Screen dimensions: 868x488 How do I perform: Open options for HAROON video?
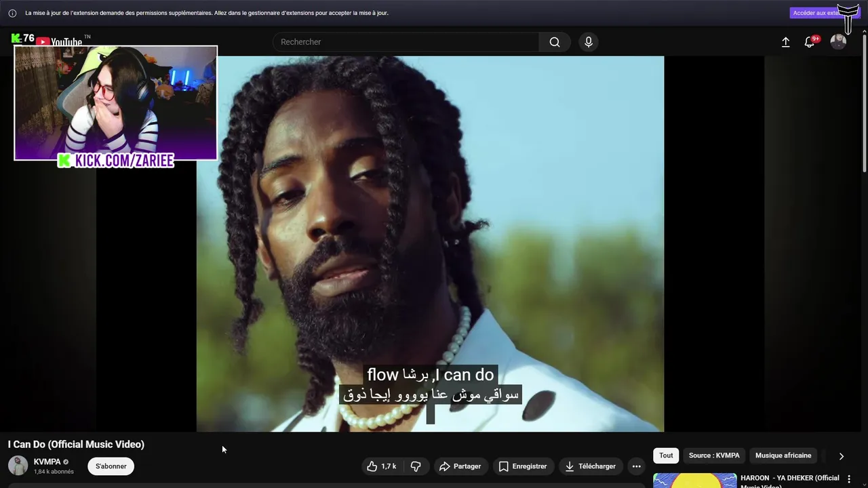click(849, 479)
